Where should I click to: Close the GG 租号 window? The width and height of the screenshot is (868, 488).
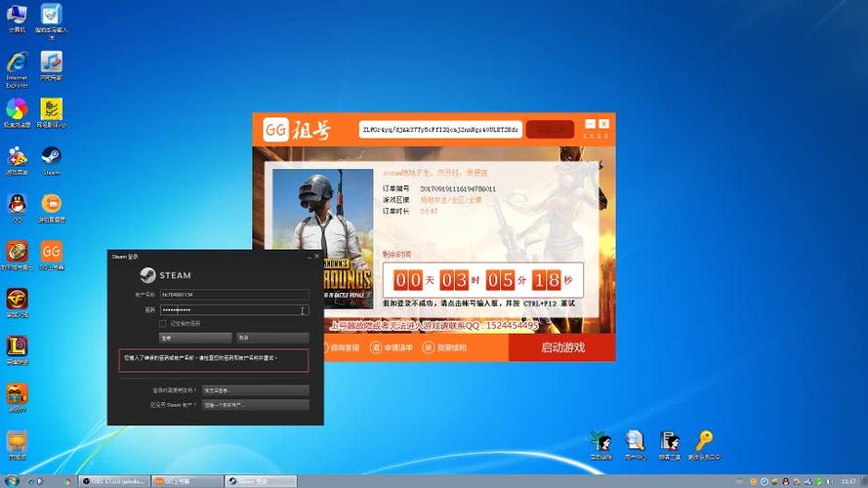pyautogui.click(x=604, y=124)
